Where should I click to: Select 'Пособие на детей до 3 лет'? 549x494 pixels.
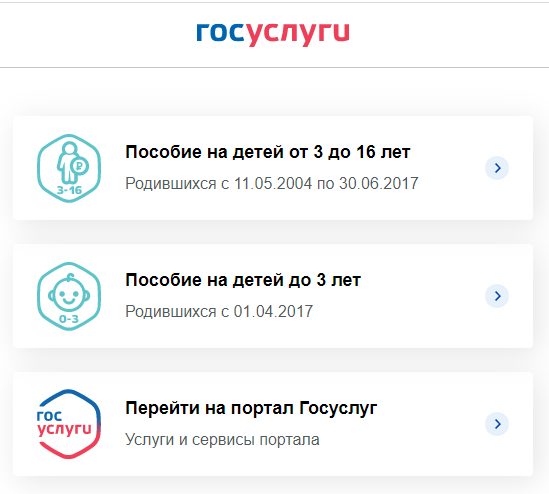click(243, 280)
